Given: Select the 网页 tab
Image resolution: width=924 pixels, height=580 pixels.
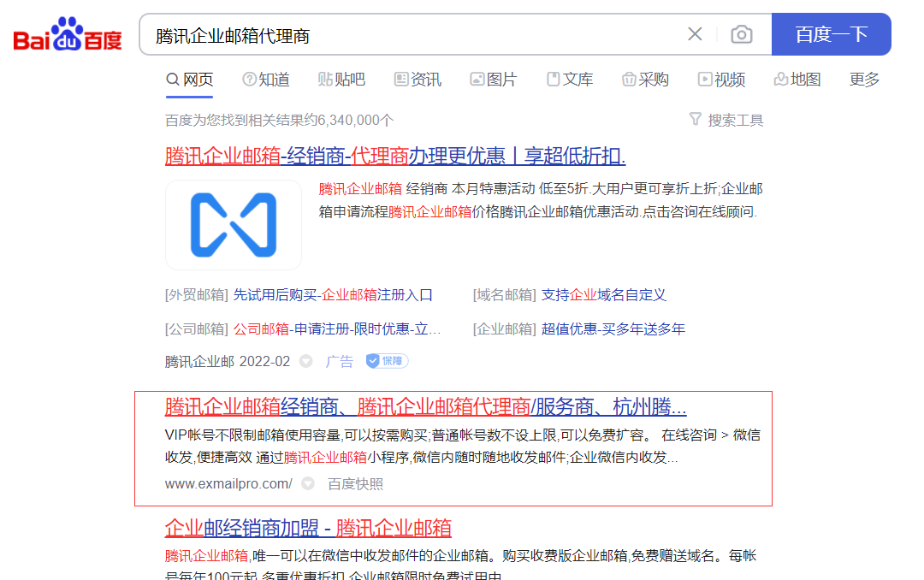Looking at the screenshot, I should click(189, 80).
